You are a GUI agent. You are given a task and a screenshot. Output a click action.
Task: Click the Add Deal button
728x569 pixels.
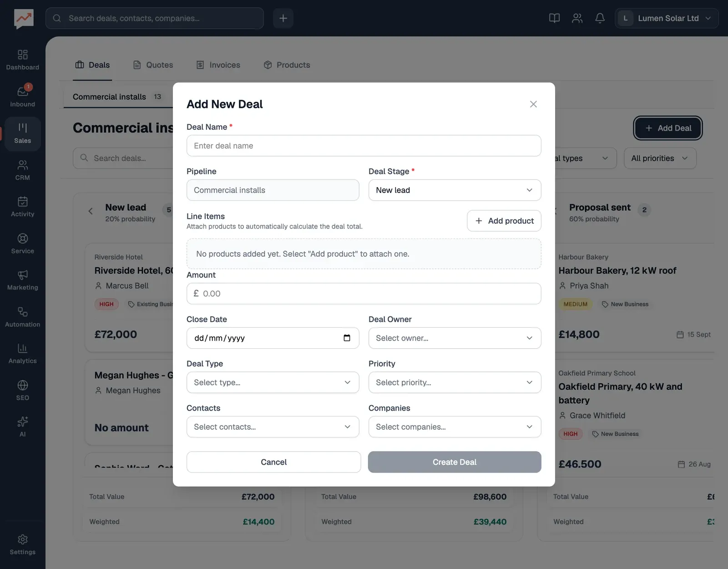pos(668,128)
